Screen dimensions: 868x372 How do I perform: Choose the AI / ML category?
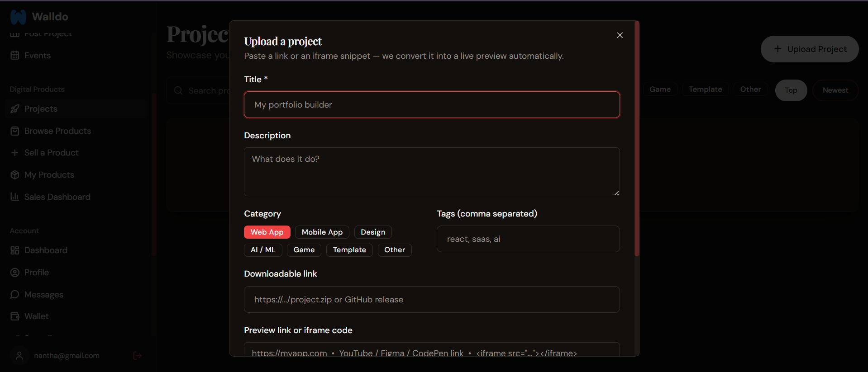[x=263, y=250]
